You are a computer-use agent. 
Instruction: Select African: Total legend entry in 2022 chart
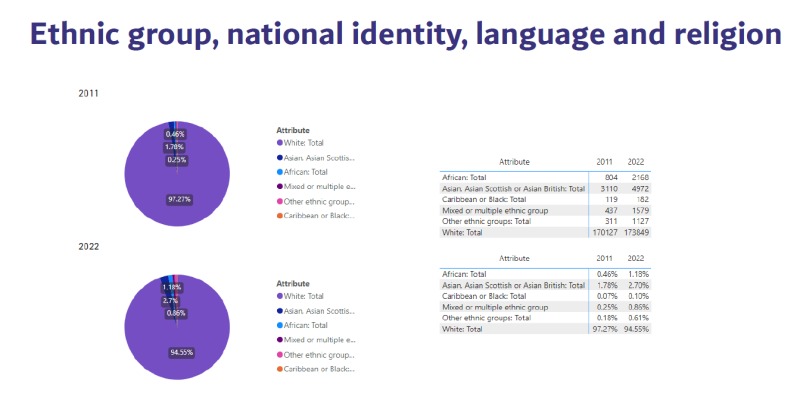[x=305, y=325]
